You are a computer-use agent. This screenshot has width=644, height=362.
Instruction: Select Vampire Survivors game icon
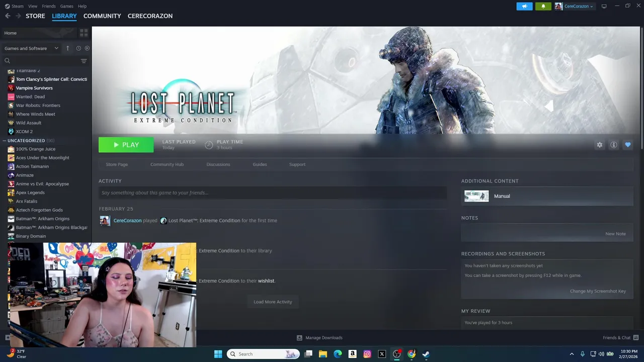click(11, 88)
